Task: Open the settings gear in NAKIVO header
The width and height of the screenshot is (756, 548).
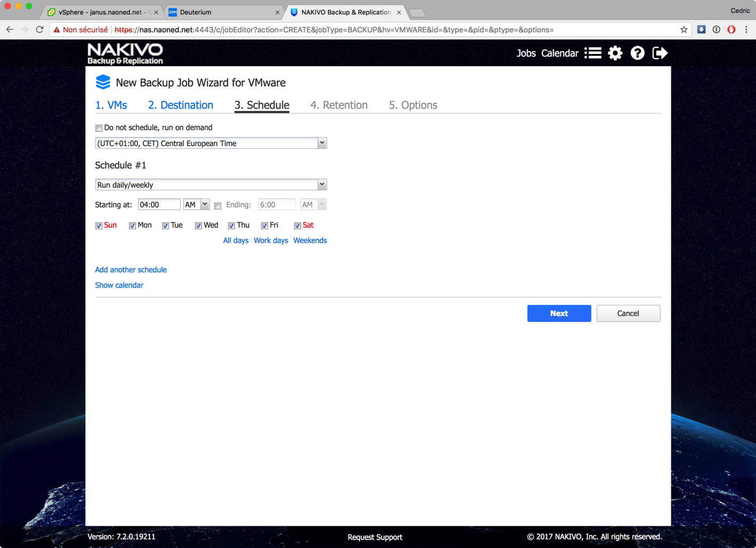Action: click(x=615, y=53)
